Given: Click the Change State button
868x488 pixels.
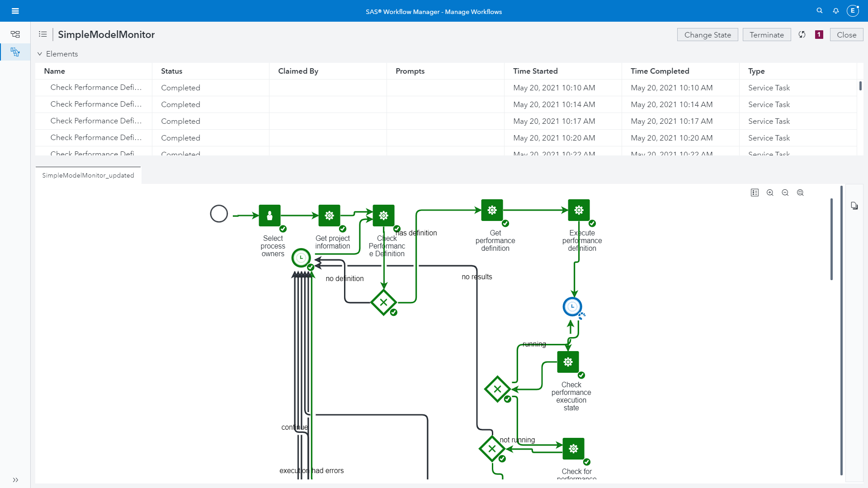Looking at the screenshot, I should click(707, 35).
